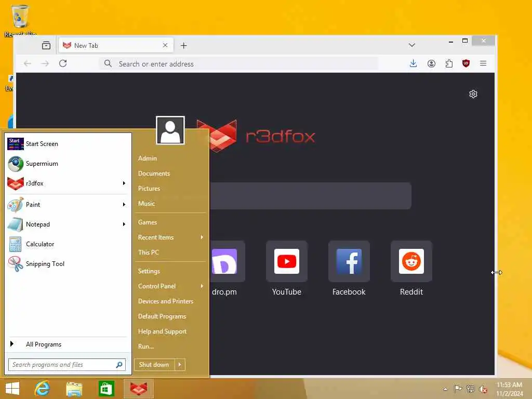Click the back navigation arrow
This screenshot has height=399, width=532.
28,63
